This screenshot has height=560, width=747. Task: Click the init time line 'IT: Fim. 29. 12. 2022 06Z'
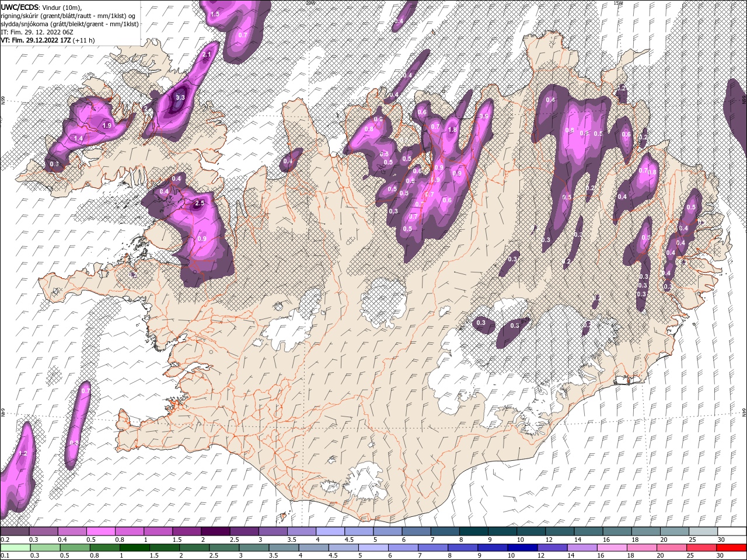pyautogui.click(x=36, y=32)
